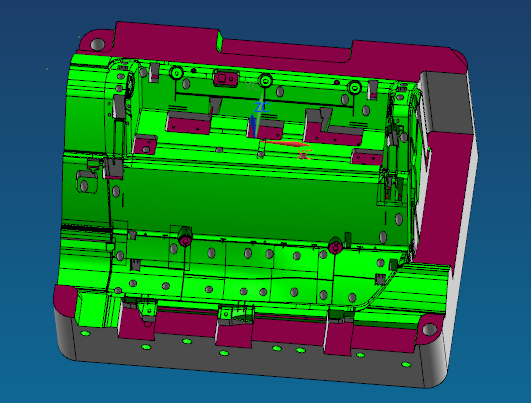Click the blue ZC axis label

(x=262, y=108)
